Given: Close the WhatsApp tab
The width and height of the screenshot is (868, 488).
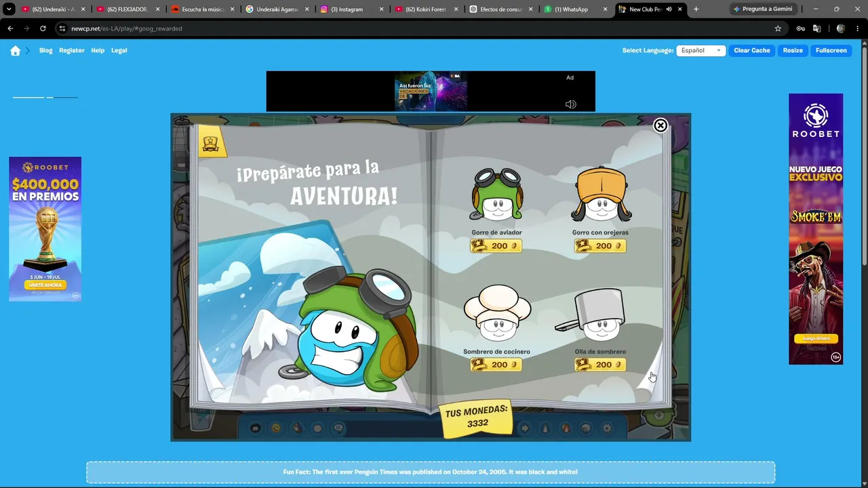Looking at the screenshot, I should point(605,9).
